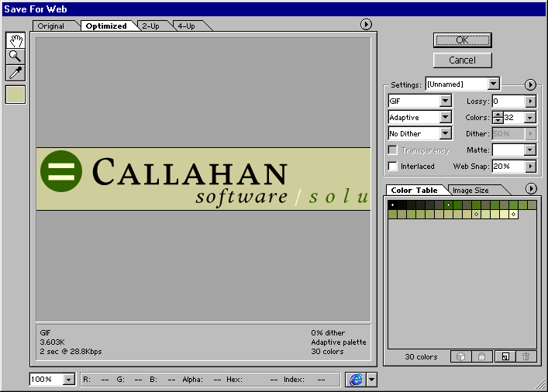Select the Eyedropper tool
Viewport: 548px width, 392px height.
[x=16, y=73]
